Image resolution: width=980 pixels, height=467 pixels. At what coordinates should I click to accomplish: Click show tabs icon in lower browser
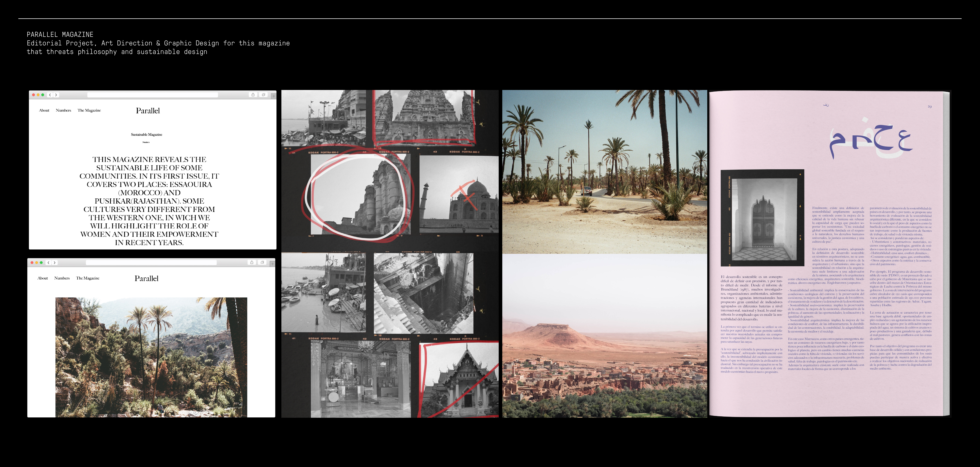[x=262, y=262]
